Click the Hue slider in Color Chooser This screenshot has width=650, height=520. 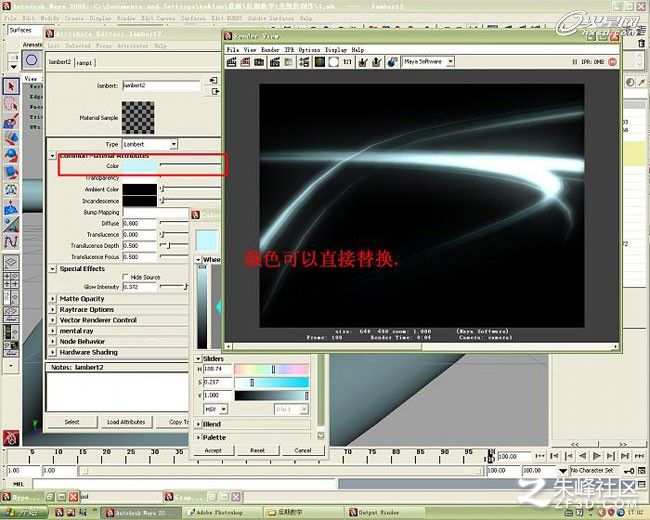pos(272,369)
